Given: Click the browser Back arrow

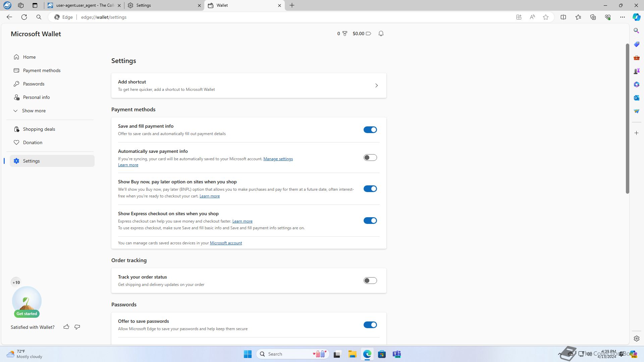Looking at the screenshot, I should pos(9,17).
